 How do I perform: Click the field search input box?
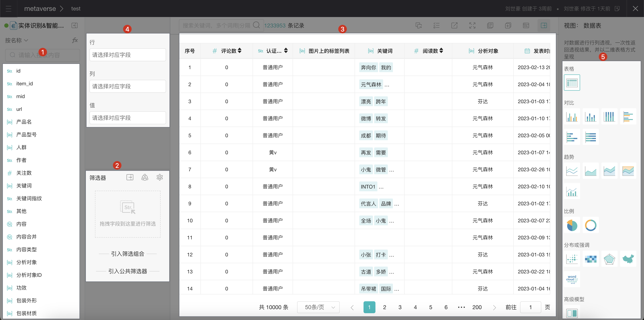coord(43,55)
